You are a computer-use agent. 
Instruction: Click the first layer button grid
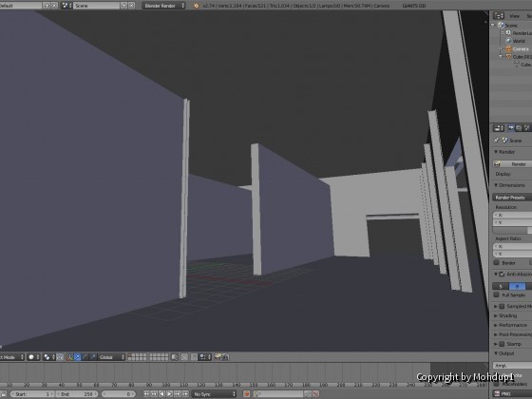[x=137, y=357]
